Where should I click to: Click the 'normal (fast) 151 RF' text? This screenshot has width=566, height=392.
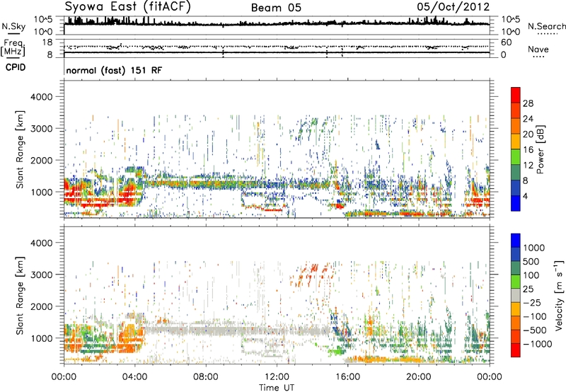[x=114, y=70]
